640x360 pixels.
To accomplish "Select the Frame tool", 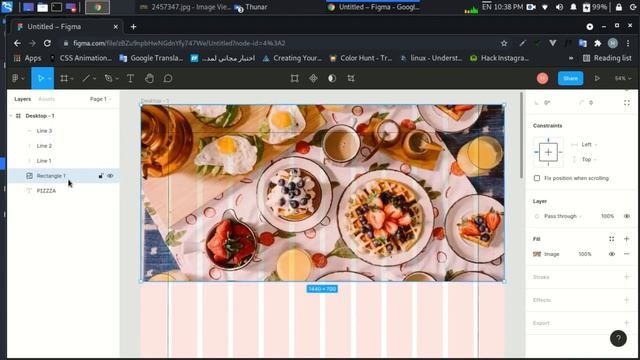I will (x=64, y=78).
